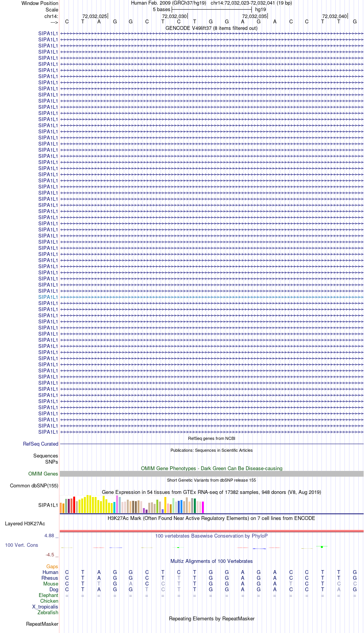
Task: Click the hg19 label beside scale bar
Action: [261, 9]
